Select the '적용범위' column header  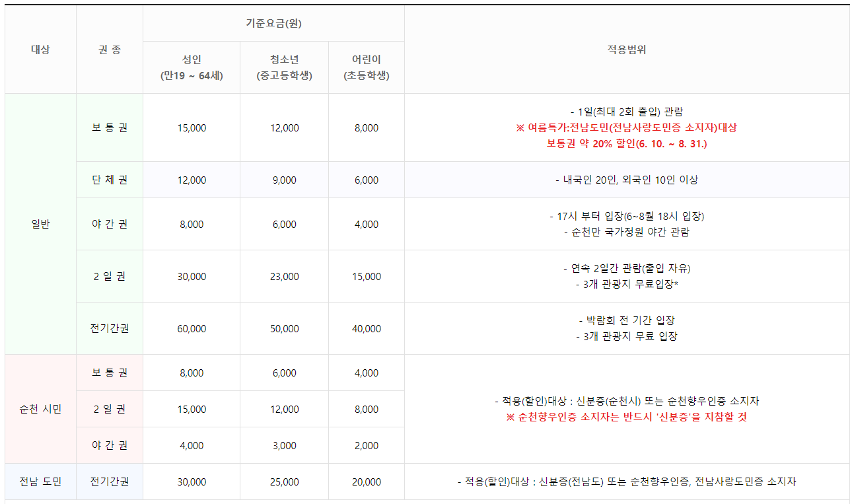[627, 50]
